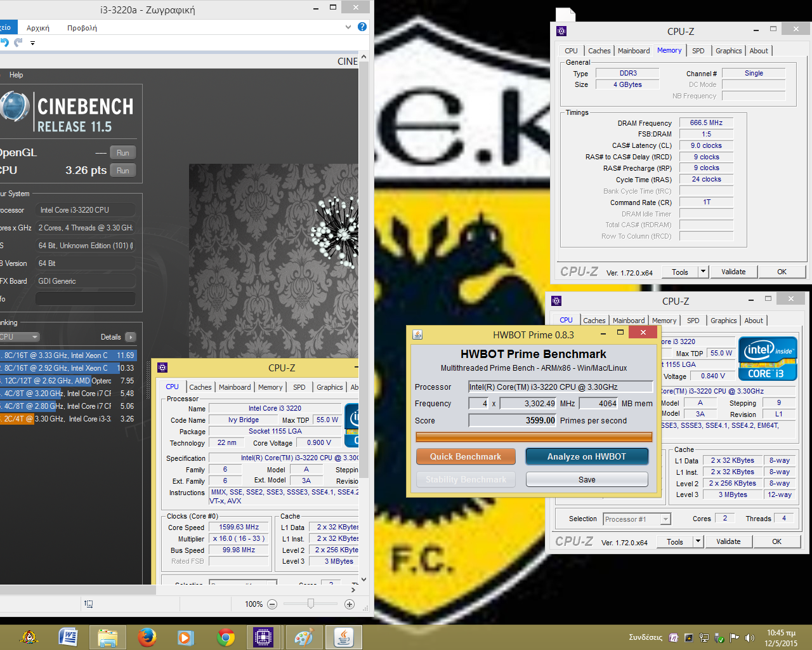Viewport: 812px width, 650px height.
Task: Click the memory Type value DDR3
Action: [x=628, y=73]
